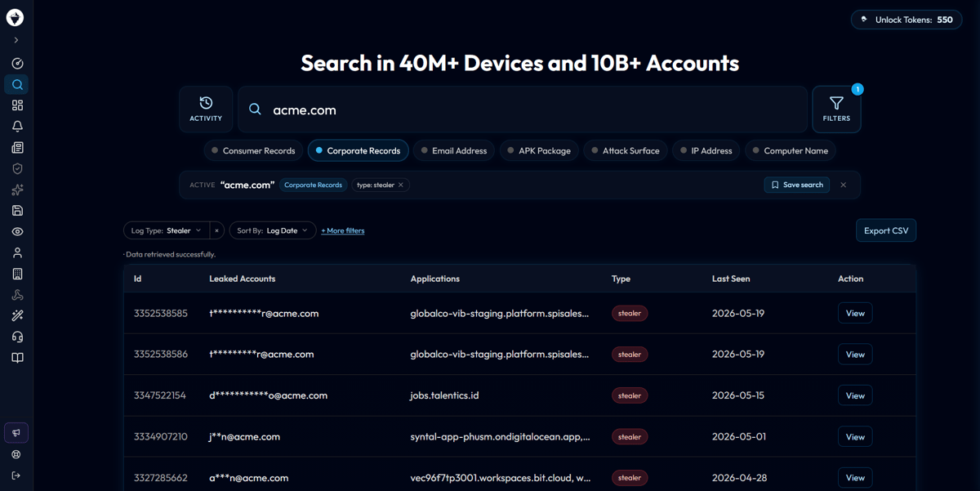Open the lifebuoy help icon
The image size is (980, 491).
tap(16, 454)
